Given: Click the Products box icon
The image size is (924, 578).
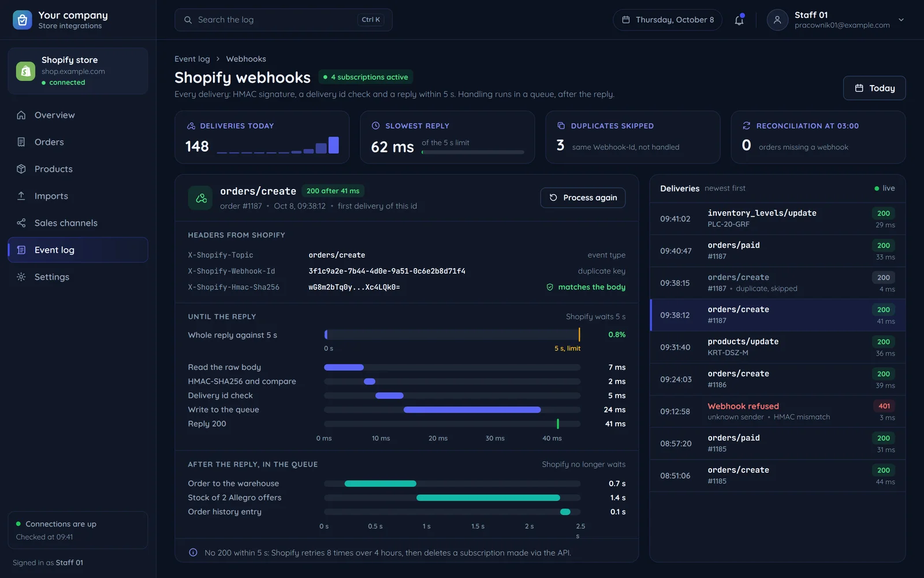Looking at the screenshot, I should click(x=21, y=169).
